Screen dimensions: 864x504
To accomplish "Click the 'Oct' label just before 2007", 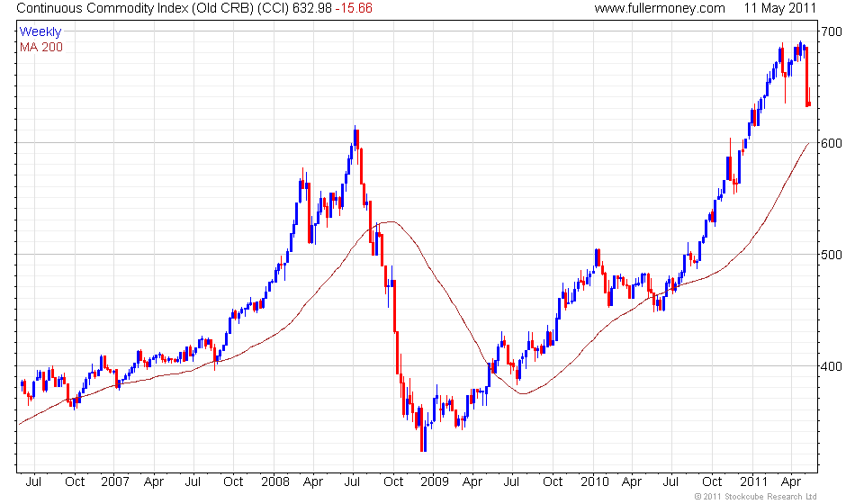I will (75, 482).
